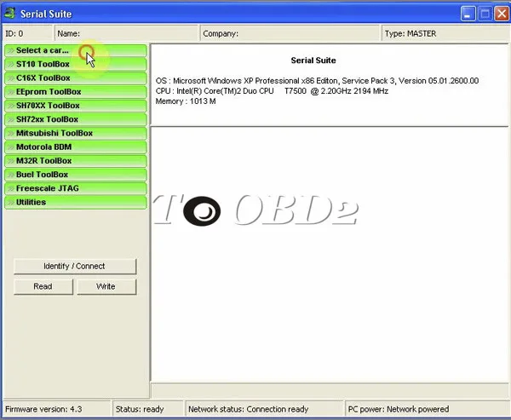Click the chevron icon beside ST10 ToolBox

tap(11, 64)
